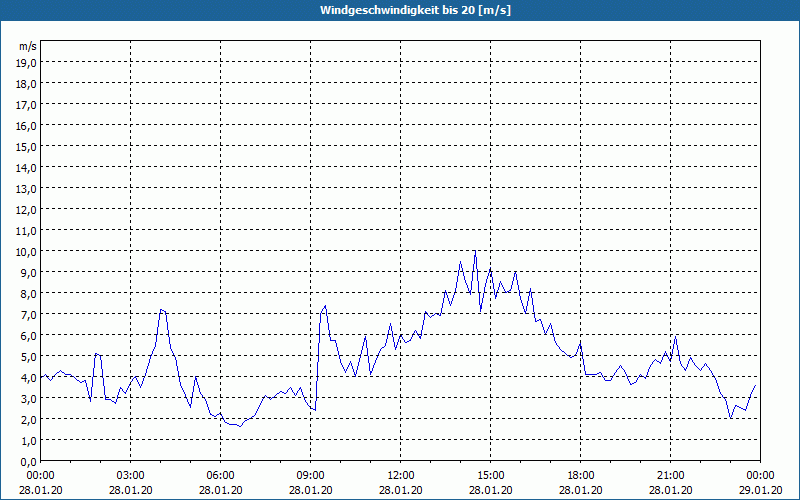Click the '3,0' y-axis value
Screen dimensions: 800x500
click(x=29, y=398)
